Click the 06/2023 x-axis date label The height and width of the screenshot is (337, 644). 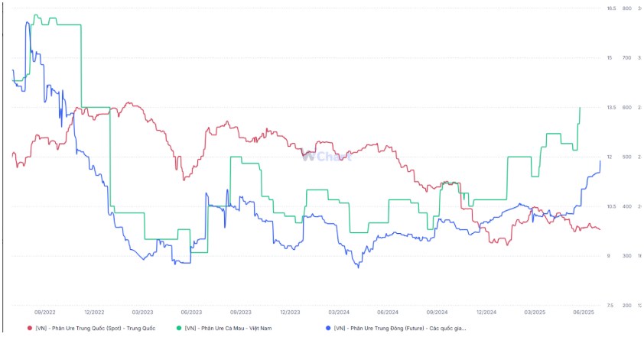coord(192,312)
